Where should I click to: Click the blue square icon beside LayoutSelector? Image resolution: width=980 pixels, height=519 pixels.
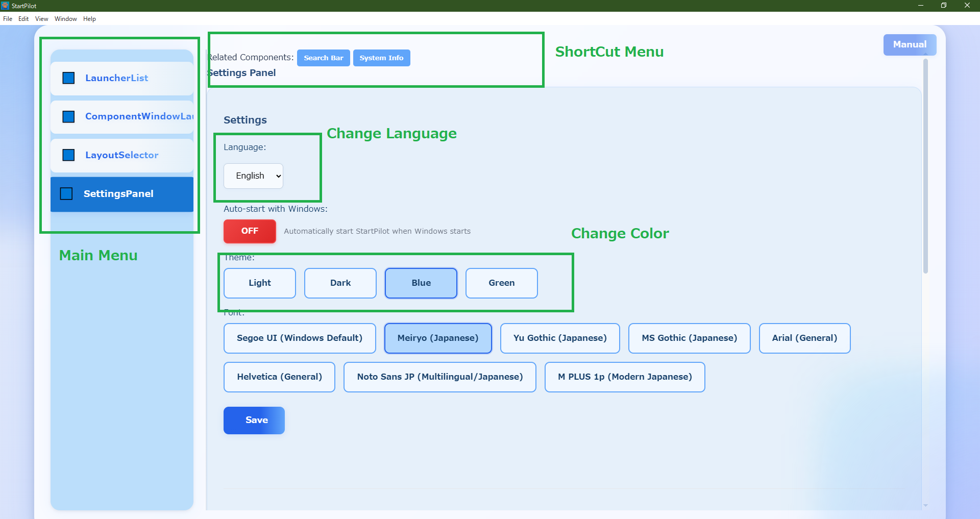pyautogui.click(x=68, y=155)
